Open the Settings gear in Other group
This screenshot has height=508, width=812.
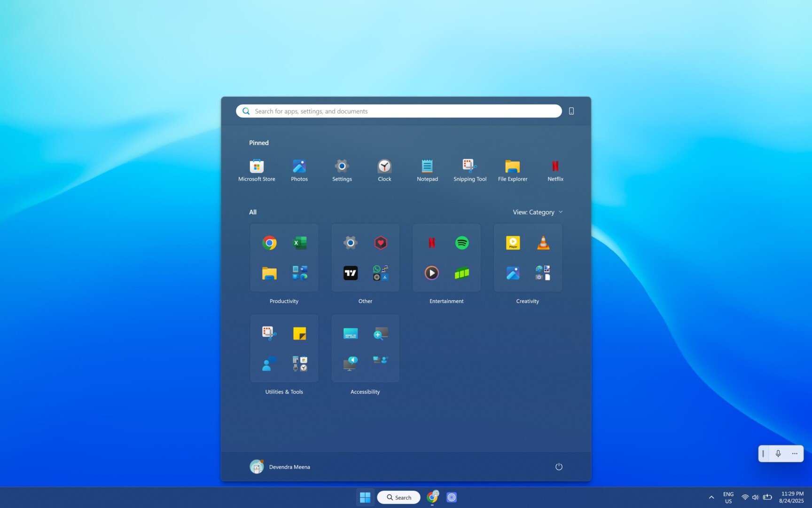pyautogui.click(x=351, y=243)
